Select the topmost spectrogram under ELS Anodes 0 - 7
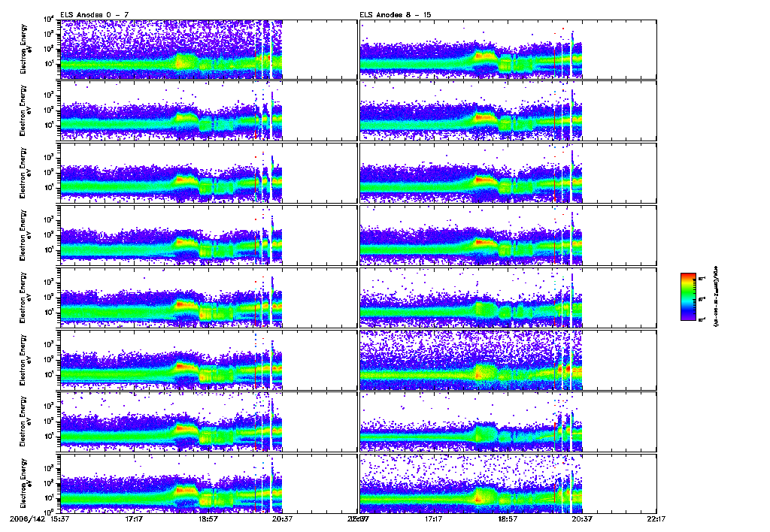The width and height of the screenshot is (770, 532). (x=208, y=50)
